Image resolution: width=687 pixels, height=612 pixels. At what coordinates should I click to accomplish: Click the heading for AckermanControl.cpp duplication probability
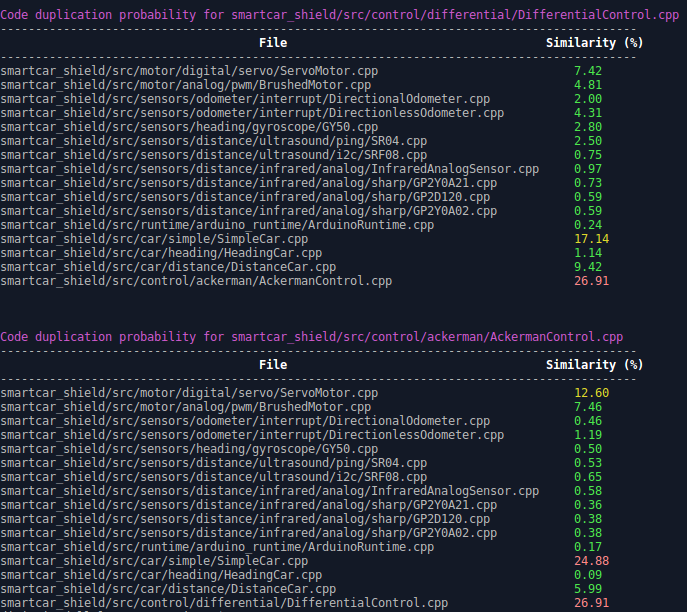pyautogui.click(x=312, y=337)
